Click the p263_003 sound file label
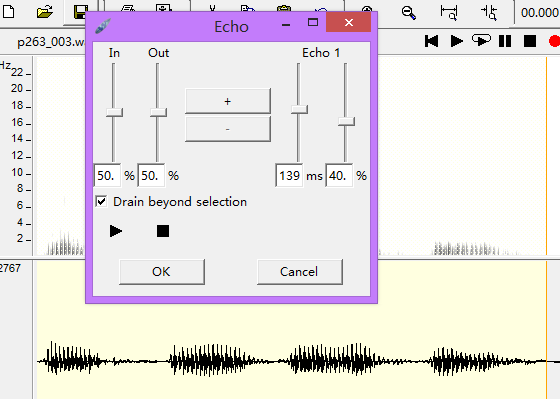 click(x=51, y=42)
